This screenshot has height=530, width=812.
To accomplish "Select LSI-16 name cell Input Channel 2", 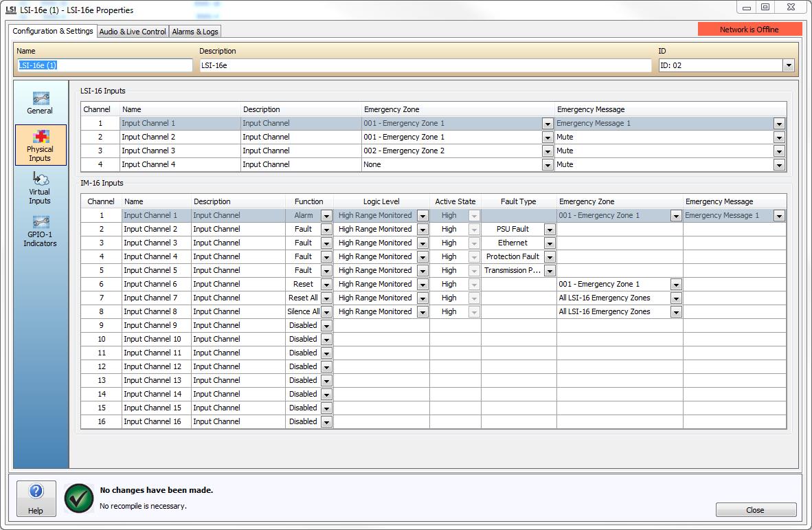I will click(180, 137).
